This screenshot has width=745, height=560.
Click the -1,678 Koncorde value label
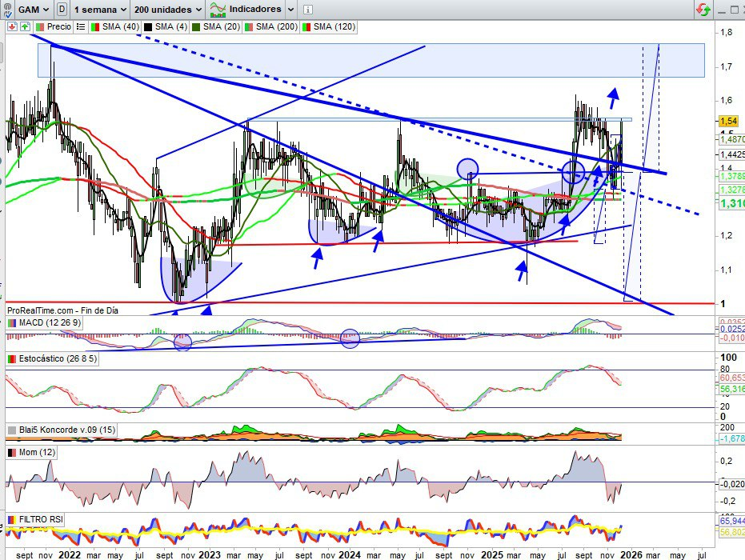[731, 439]
